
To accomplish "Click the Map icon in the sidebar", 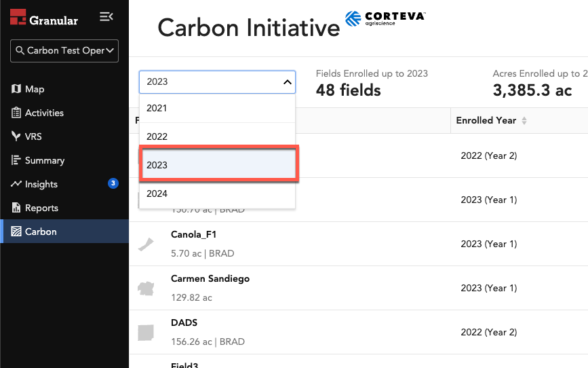I will pyautogui.click(x=16, y=89).
